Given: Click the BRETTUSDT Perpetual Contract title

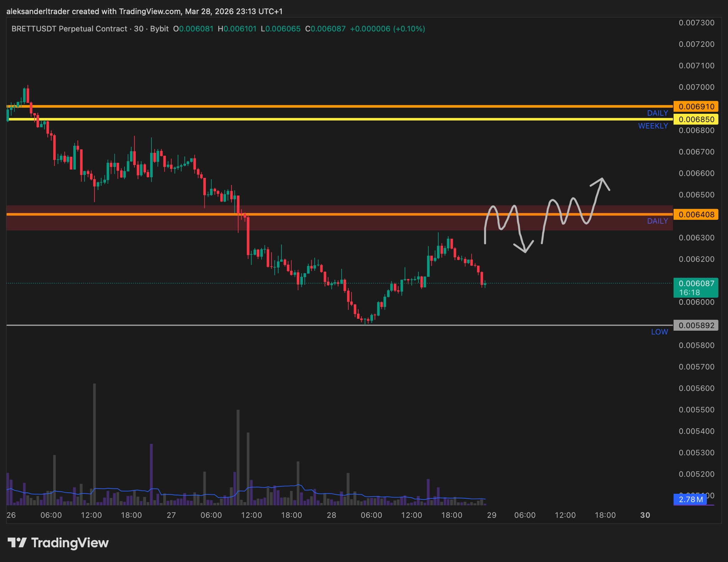Looking at the screenshot, I should pos(69,29).
